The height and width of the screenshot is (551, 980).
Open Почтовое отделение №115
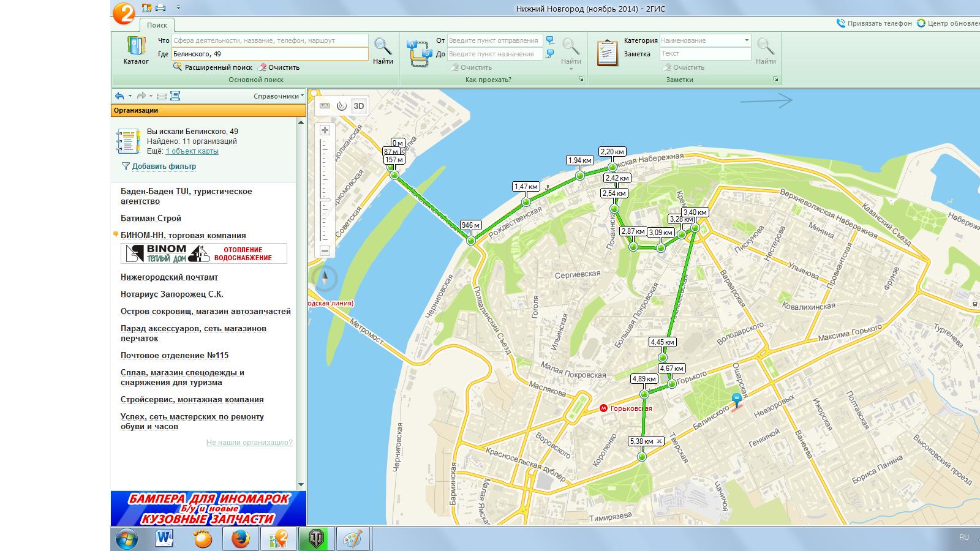click(x=175, y=355)
